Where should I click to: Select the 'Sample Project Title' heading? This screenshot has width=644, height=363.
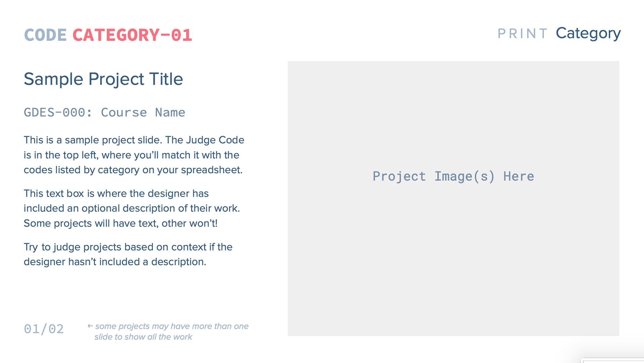pyautogui.click(x=103, y=79)
